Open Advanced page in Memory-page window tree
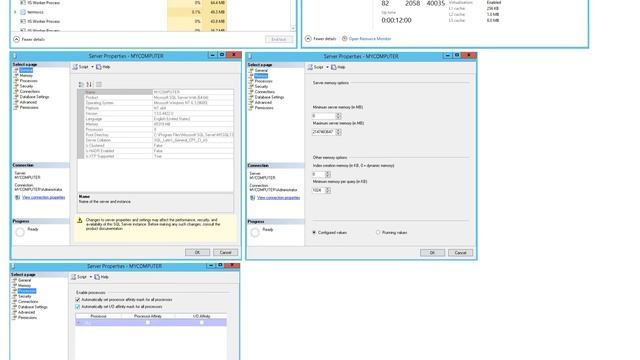The image size is (640, 360). pos(263,102)
